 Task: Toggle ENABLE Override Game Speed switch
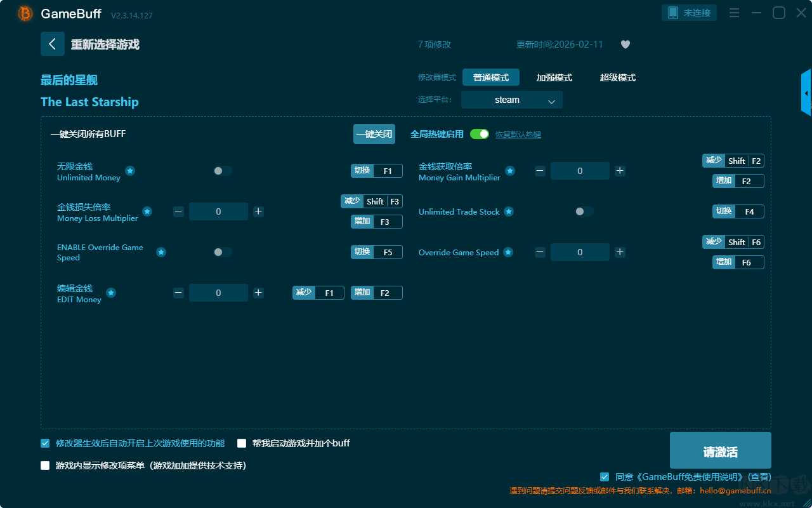point(222,252)
